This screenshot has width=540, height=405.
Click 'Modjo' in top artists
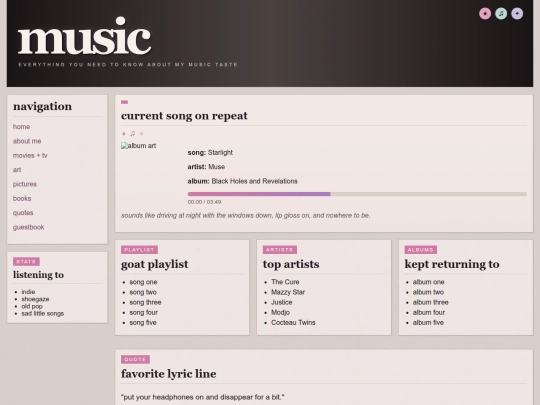(280, 312)
